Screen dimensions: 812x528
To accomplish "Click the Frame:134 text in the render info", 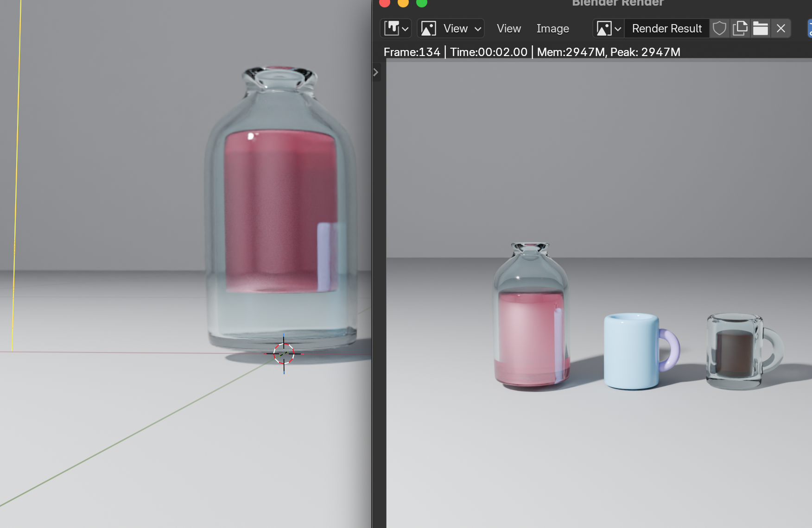I will [x=412, y=52].
